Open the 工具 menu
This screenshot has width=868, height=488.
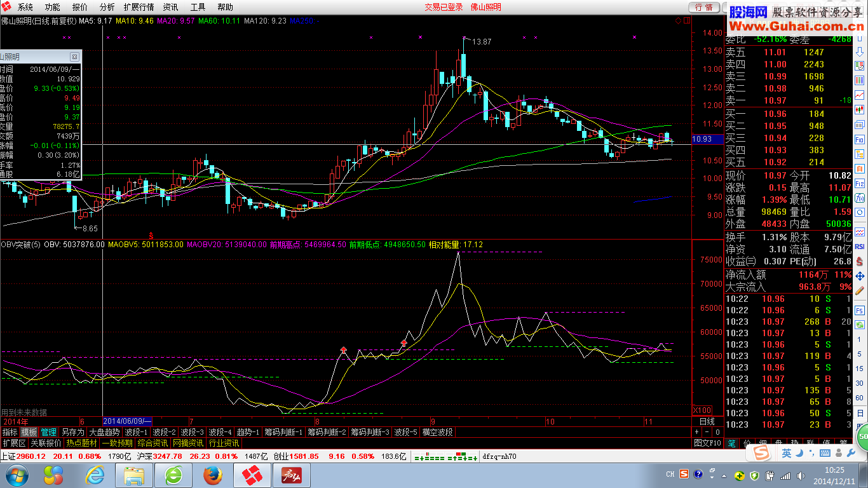pyautogui.click(x=198, y=7)
